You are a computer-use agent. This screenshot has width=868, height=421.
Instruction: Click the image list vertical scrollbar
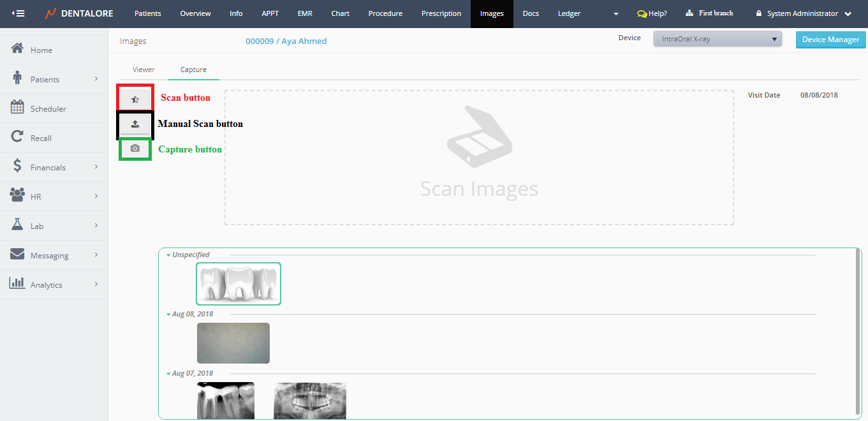click(x=857, y=332)
